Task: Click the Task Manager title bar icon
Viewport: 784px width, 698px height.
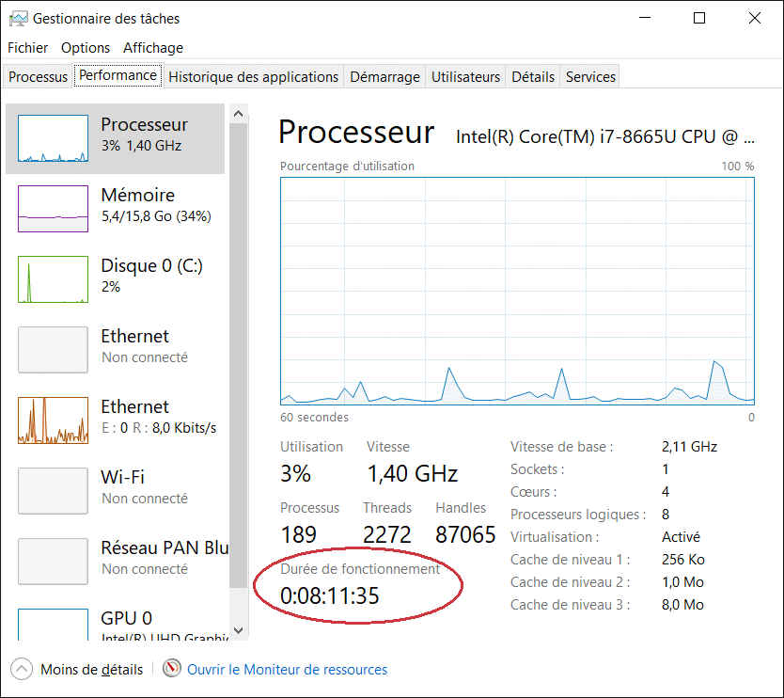Action: coord(17,18)
